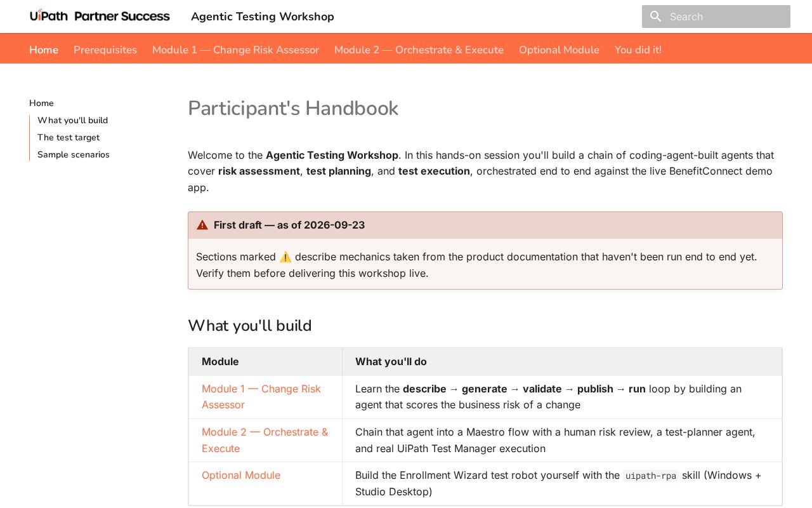Switch to Module 2 — Orchestrate & Execute tab
The width and height of the screenshot is (812, 508).
(x=419, y=50)
